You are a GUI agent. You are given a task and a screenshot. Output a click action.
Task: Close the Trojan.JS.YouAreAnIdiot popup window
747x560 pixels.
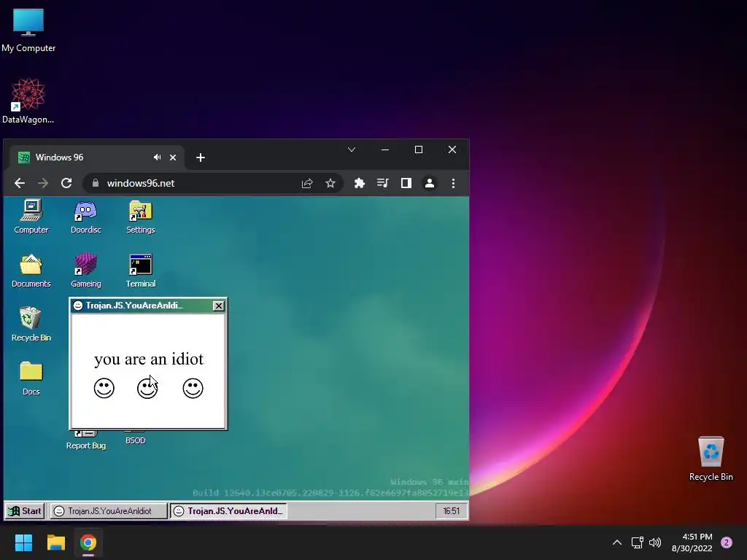click(218, 306)
